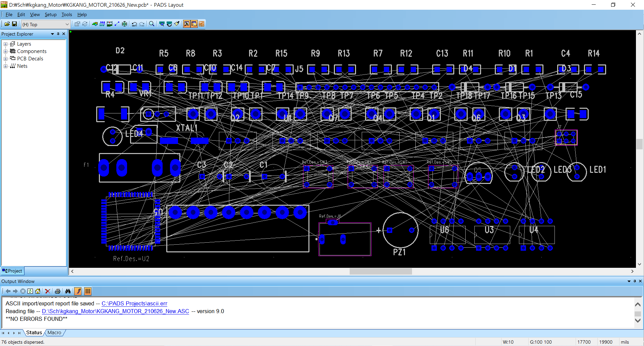Click the Redraw view icon
The image size is (644, 346).
click(169, 24)
